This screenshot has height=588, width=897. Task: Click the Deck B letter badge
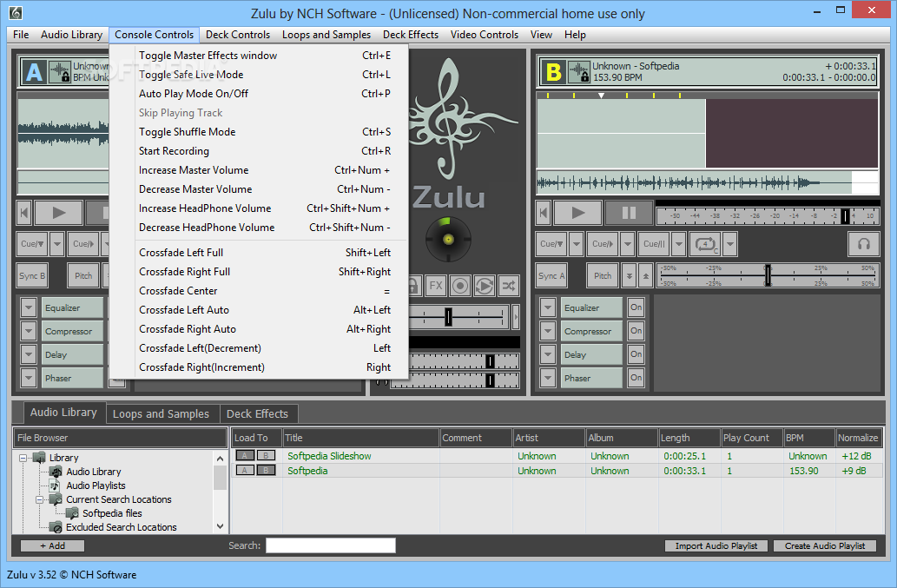coord(554,72)
